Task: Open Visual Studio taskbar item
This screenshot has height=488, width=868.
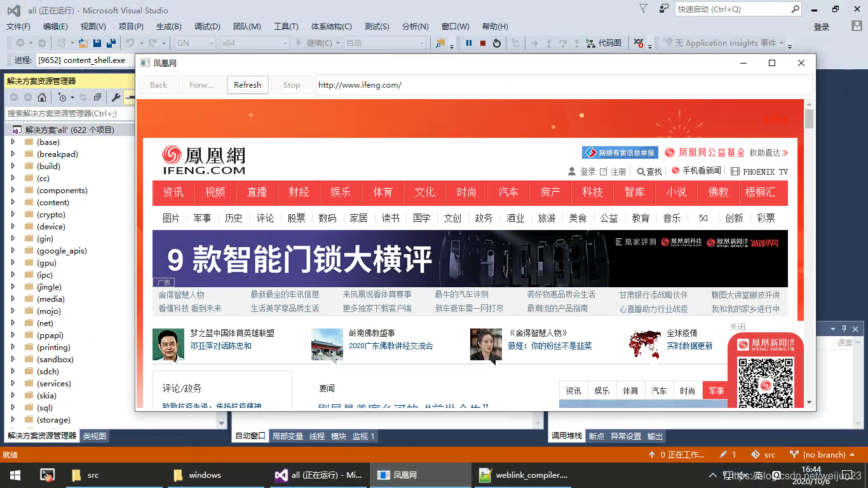Action: tap(318, 475)
